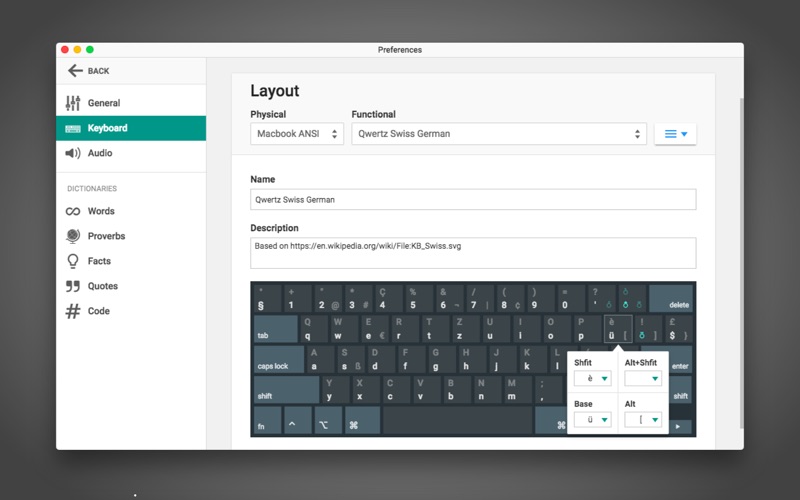The image size is (800, 500).
Task: Click the Audio speaker icon
Action: [73, 153]
